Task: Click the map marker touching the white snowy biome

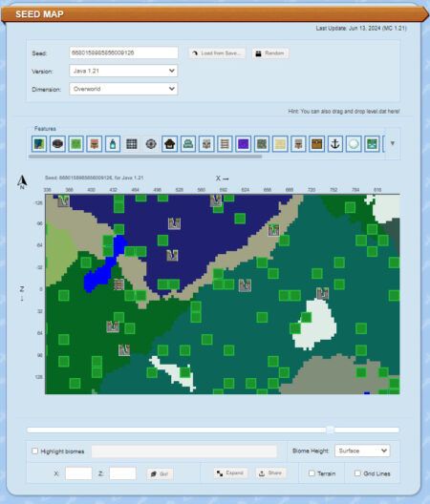Action: click(322, 293)
